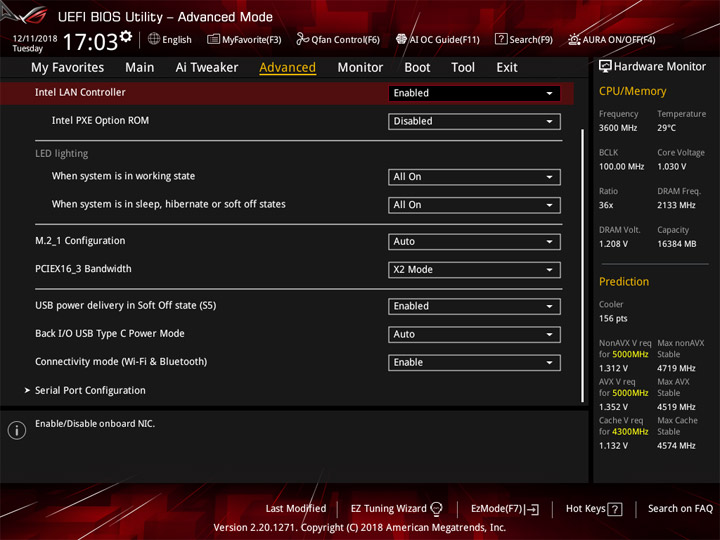The width and height of the screenshot is (720, 540).
Task: Open USB power delivery S5 dropdown
Action: tap(474, 306)
